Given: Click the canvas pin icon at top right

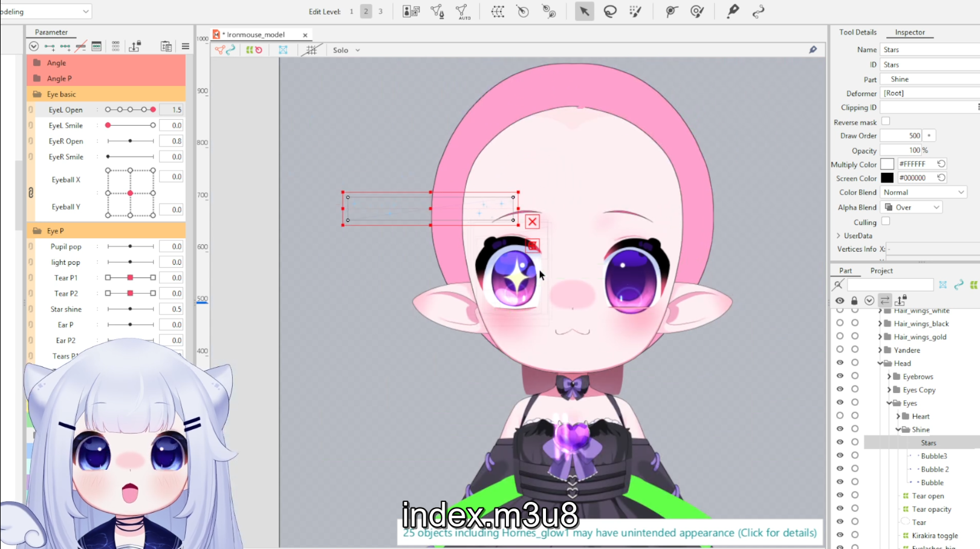Looking at the screenshot, I should coord(813,50).
